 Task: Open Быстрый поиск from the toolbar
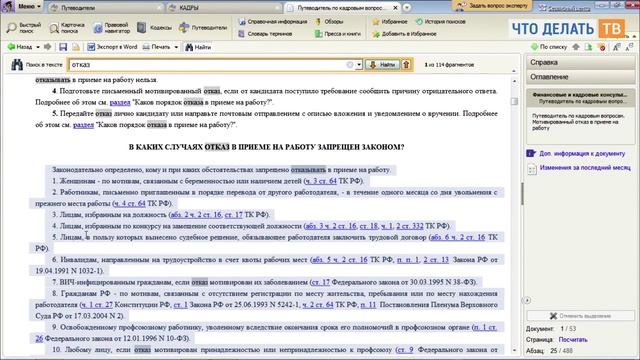coord(24,28)
